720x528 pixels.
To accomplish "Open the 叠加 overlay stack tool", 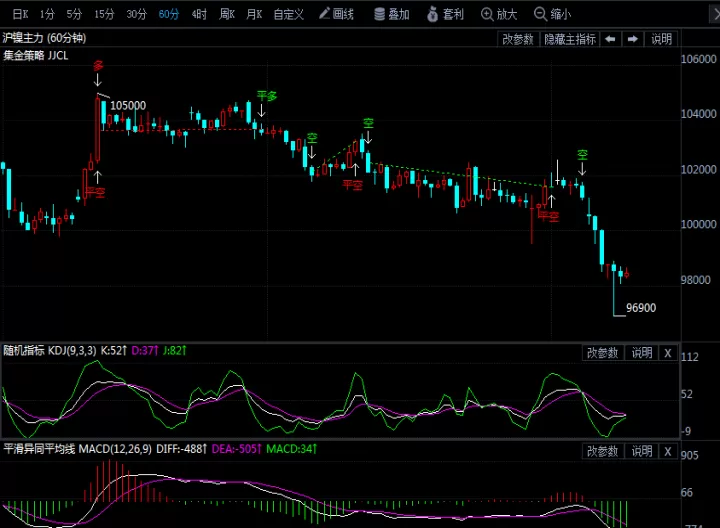I will 392,14.
